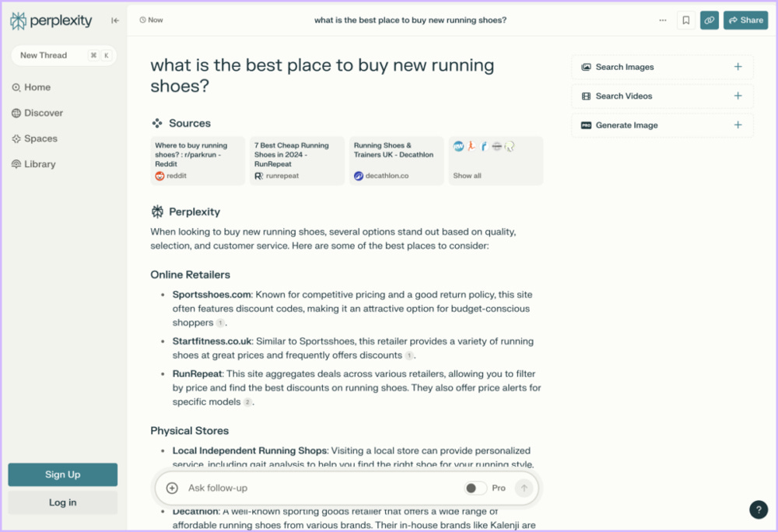Viewport: 778px width, 532px height.
Task: Copy the thread link
Action: point(709,20)
